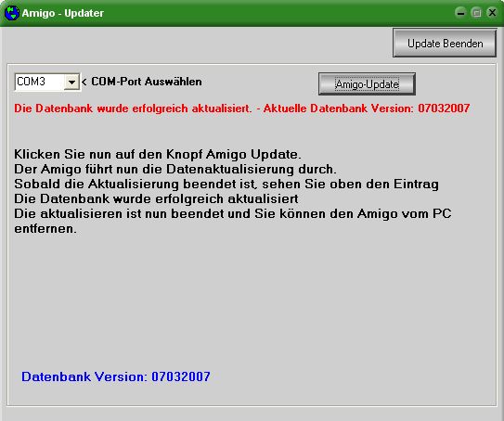This screenshot has height=421, width=504.
Task: Maximize the Amigo Updater window
Action: (476, 13)
